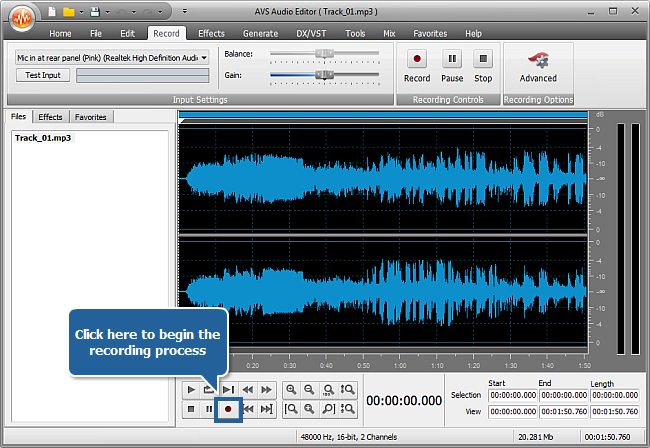Pause recording using the ribbon Pause button
The height and width of the screenshot is (448, 650).
coord(452,66)
